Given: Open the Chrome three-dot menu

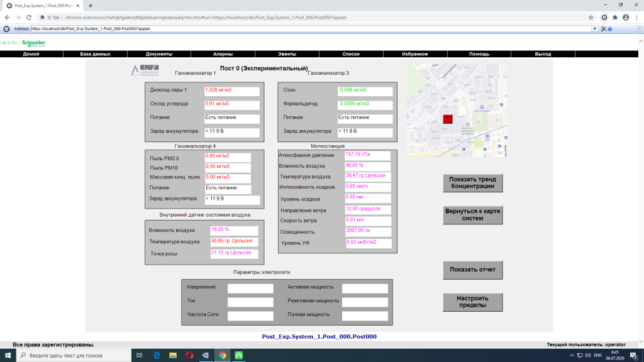Looking at the screenshot, I should (636, 18).
